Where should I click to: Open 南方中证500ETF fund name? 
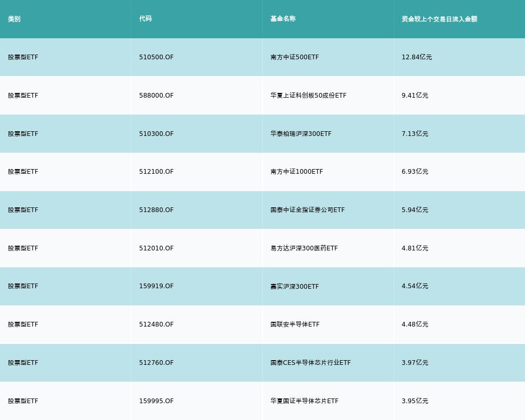(x=295, y=57)
